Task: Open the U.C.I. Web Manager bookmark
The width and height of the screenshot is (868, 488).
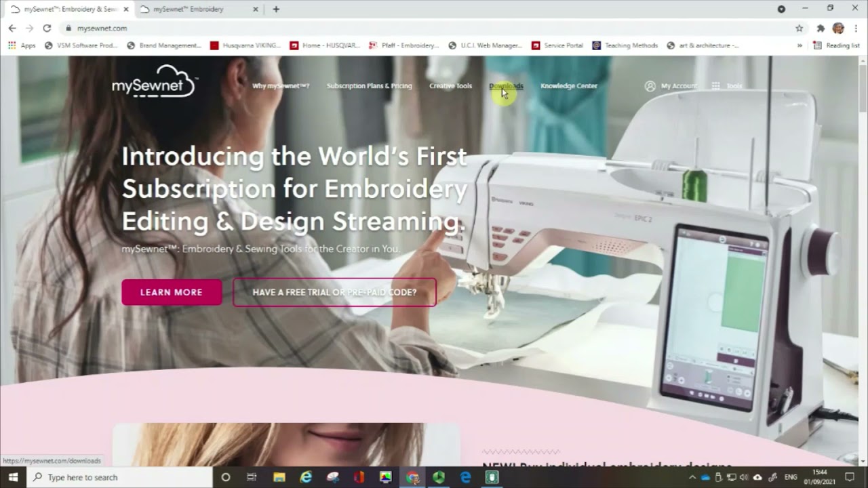Action: [486, 45]
